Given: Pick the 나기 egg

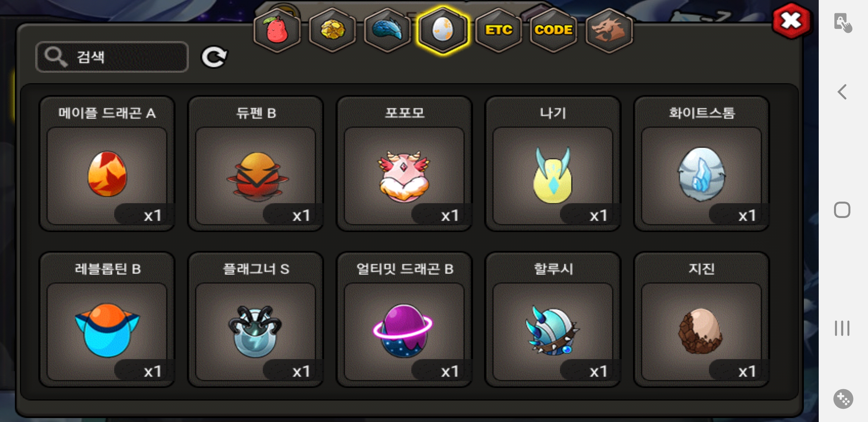Looking at the screenshot, I should [x=553, y=164].
